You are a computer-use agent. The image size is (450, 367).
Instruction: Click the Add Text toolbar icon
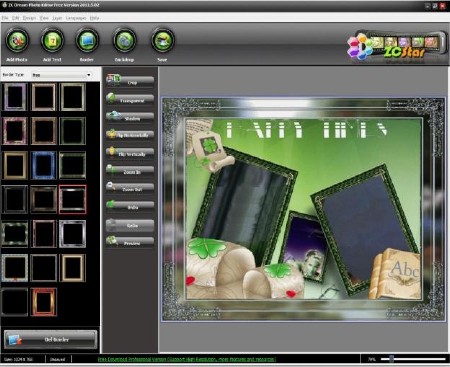point(52,41)
